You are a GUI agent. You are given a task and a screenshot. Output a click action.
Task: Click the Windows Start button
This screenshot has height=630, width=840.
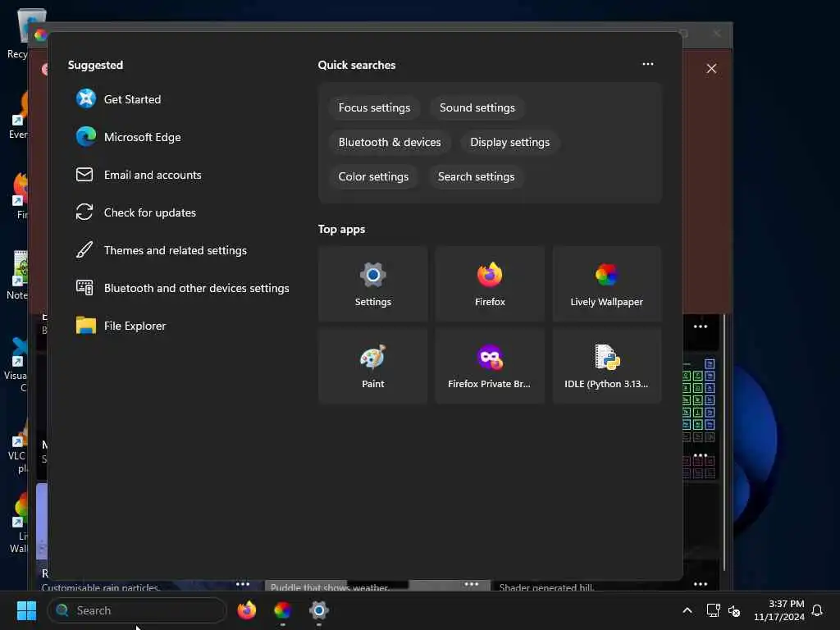tap(26, 610)
